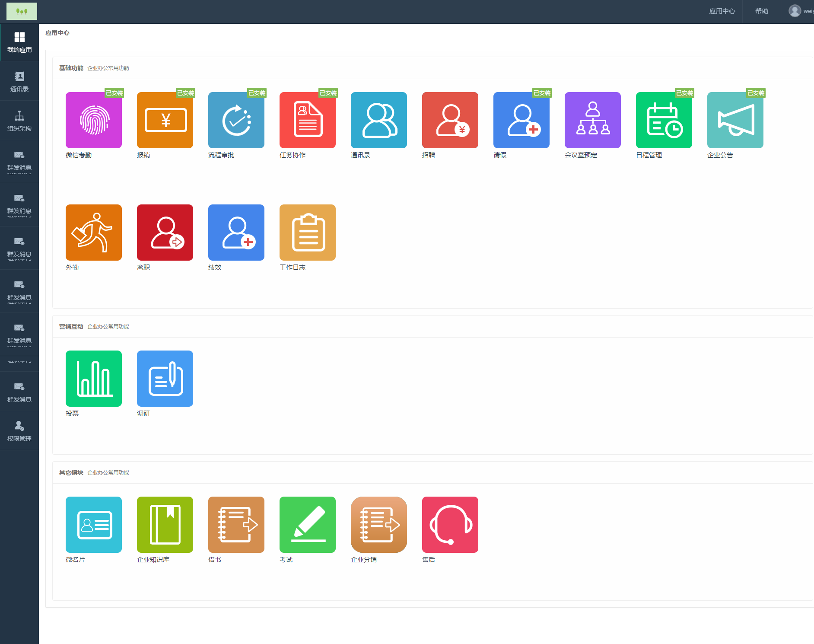Click the 其它模块 section heading
This screenshot has height=644, width=814.
[x=71, y=472]
